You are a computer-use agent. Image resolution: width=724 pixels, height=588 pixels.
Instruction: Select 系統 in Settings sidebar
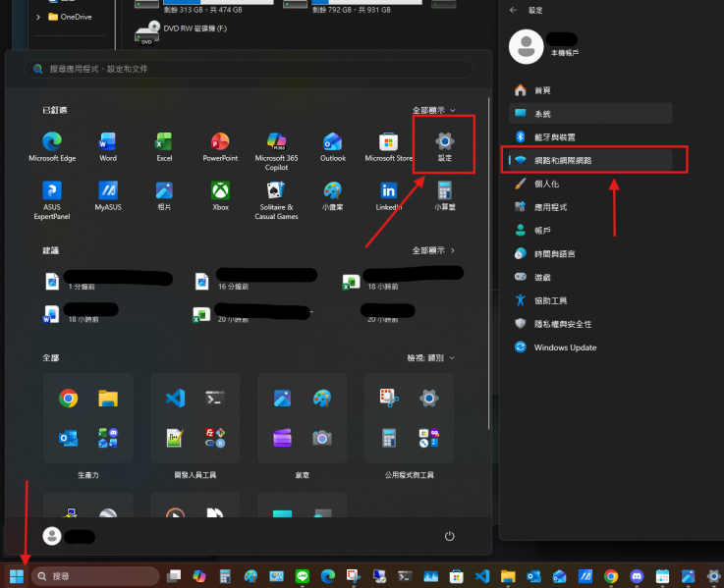(x=590, y=114)
